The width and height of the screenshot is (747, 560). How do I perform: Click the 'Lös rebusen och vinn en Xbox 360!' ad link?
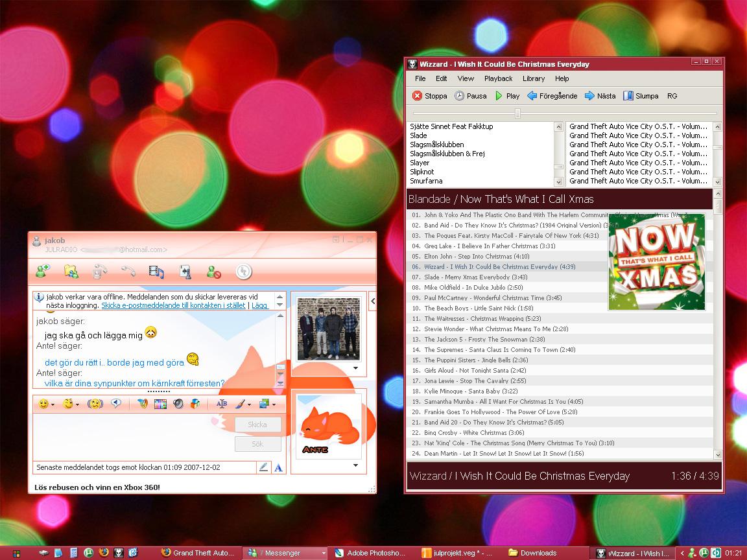pyautogui.click(x=97, y=487)
